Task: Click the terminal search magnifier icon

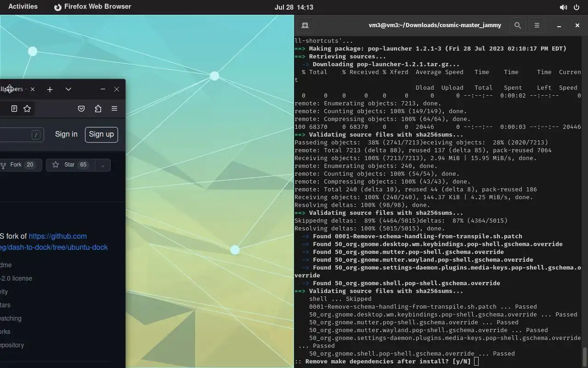Action: tap(518, 25)
